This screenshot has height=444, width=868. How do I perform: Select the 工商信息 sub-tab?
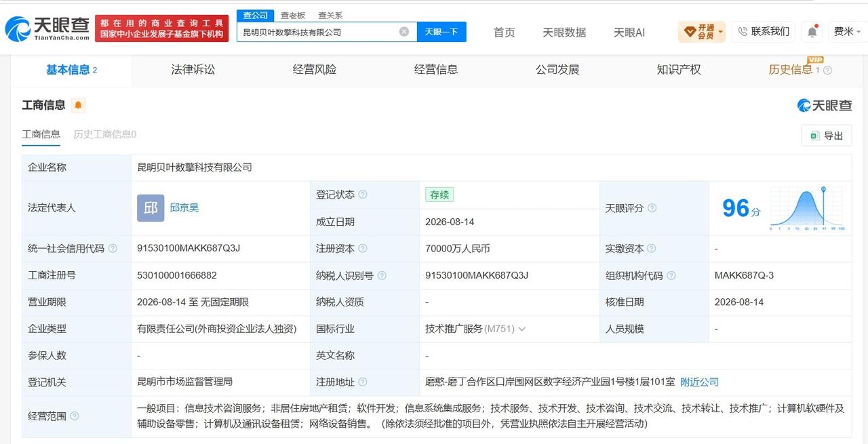point(41,134)
